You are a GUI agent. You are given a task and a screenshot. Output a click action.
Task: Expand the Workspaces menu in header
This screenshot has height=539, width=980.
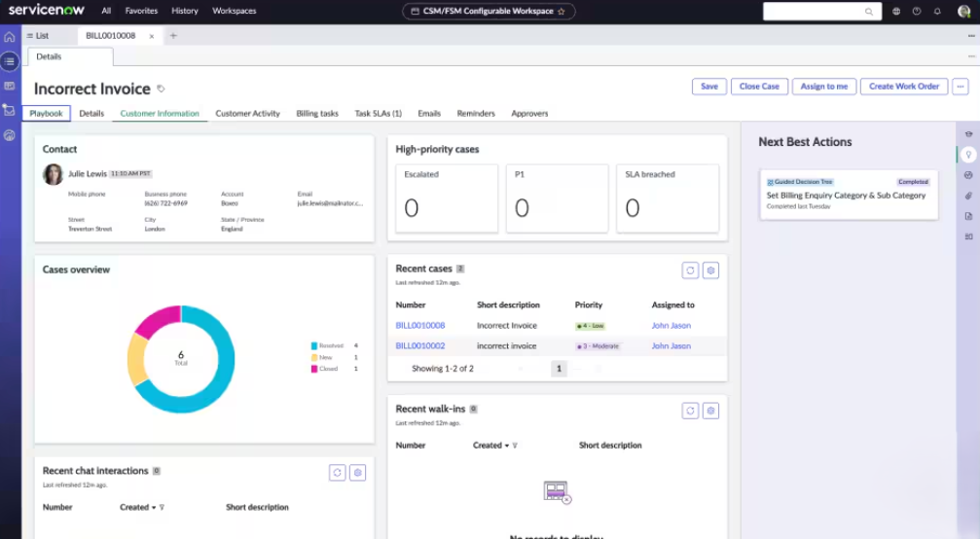[x=234, y=12]
